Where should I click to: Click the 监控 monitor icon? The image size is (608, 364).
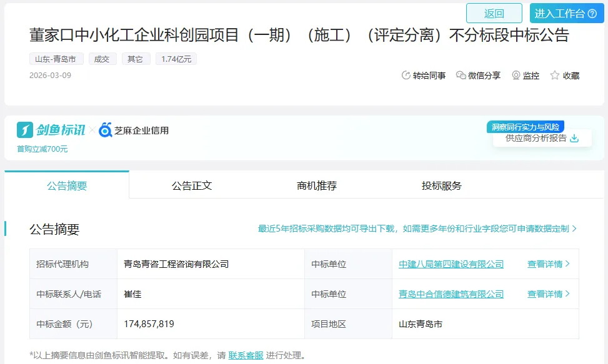[516, 76]
